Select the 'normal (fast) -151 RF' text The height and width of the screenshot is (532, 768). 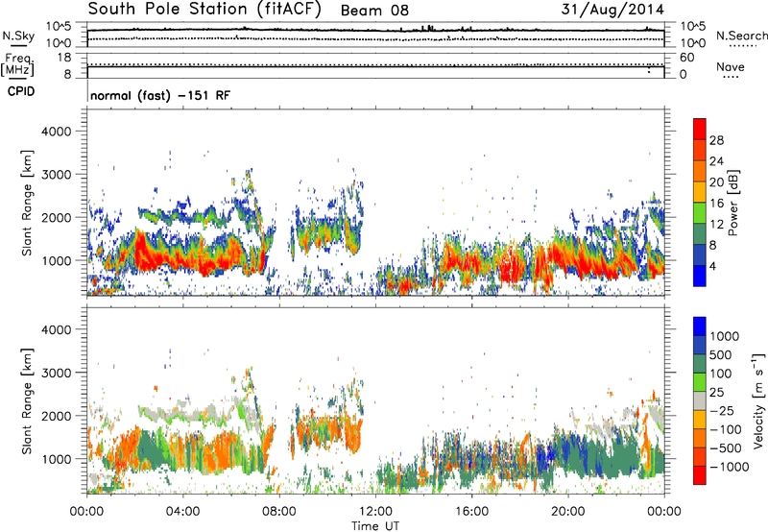[x=160, y=95]
